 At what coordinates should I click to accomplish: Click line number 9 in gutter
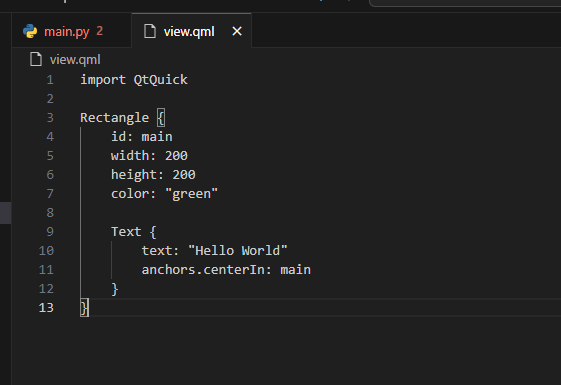pyautogui.click(x=50, y=232)
